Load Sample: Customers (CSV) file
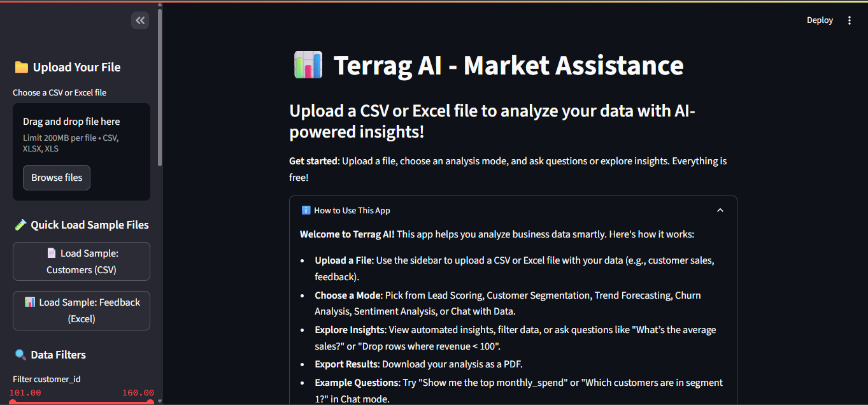 click(81, 261)
